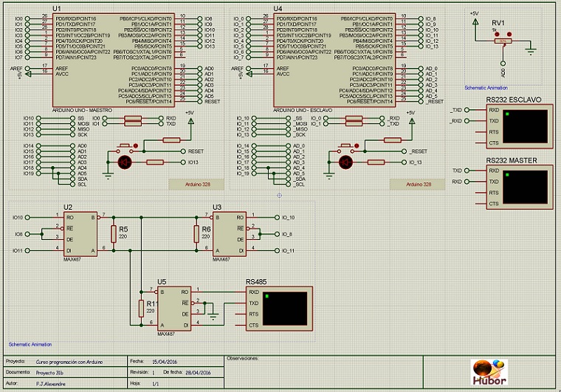Select the RV1 1k potentiometer body
This screenshot has width=561, height=392.
tap(503, 41)
